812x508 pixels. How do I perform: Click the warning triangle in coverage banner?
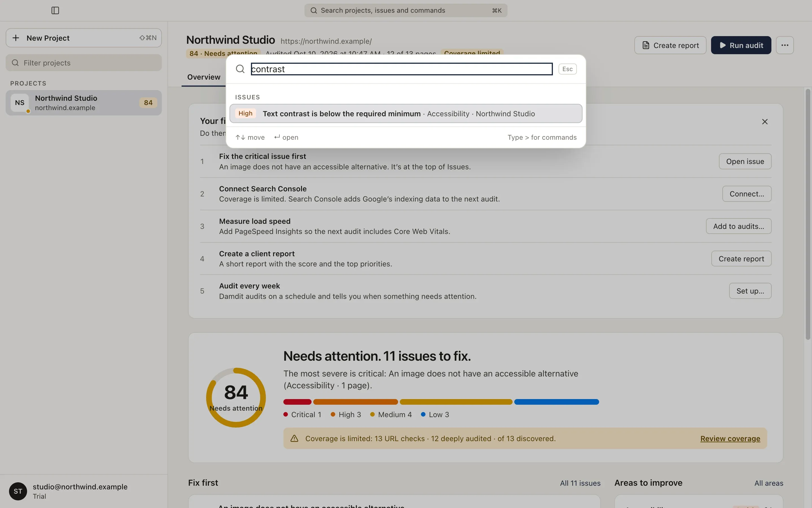(x=294, y=439)
